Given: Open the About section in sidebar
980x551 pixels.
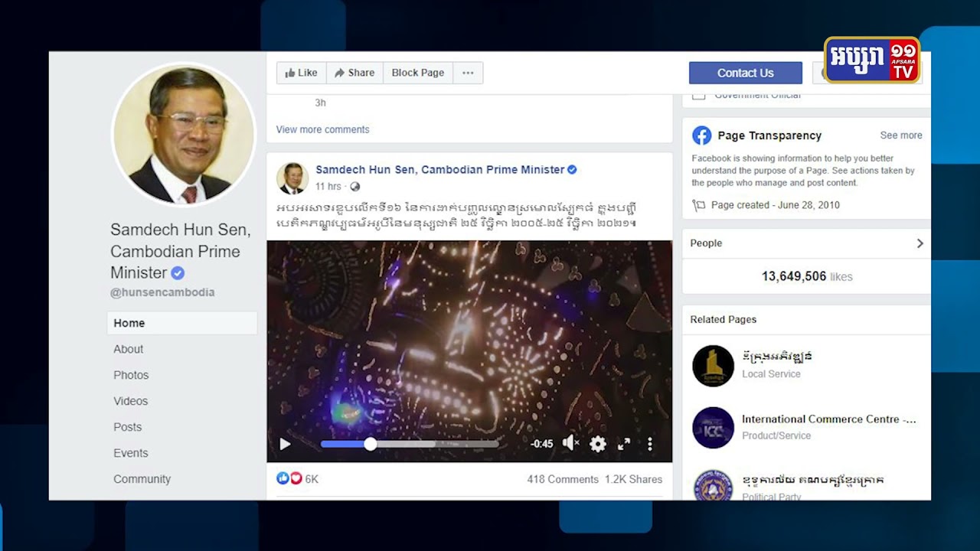Looking at the screenshot, I should [x=129, y=349].
